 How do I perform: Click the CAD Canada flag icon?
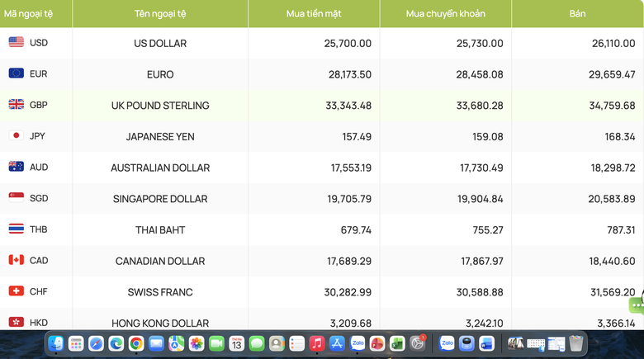tap(17, 260)
